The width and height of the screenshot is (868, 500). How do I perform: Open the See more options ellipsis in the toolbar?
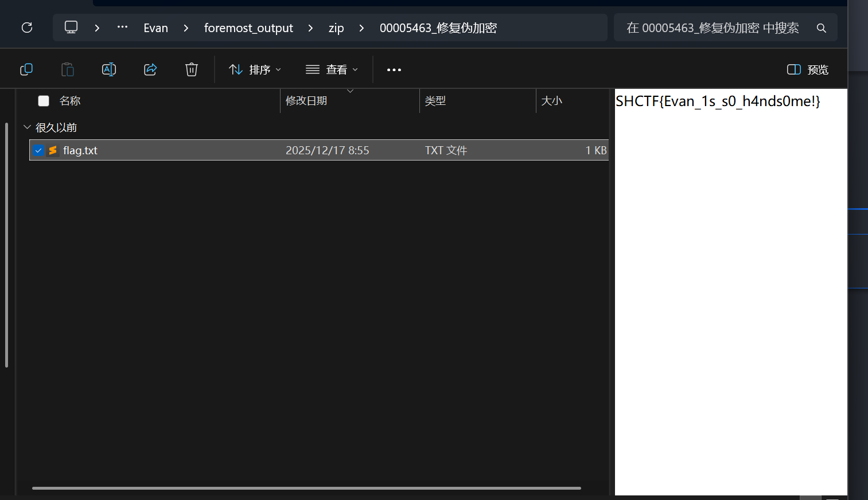click(394, 70)
